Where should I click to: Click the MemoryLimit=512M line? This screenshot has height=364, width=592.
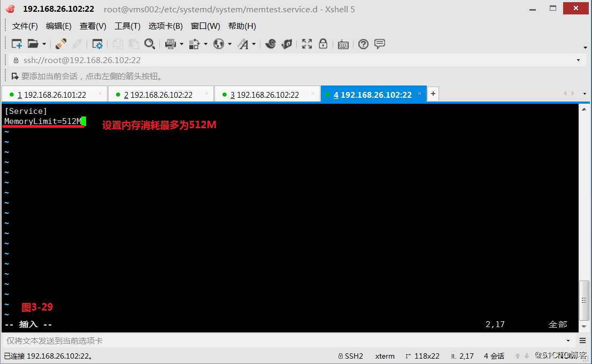tap(43, 121)
